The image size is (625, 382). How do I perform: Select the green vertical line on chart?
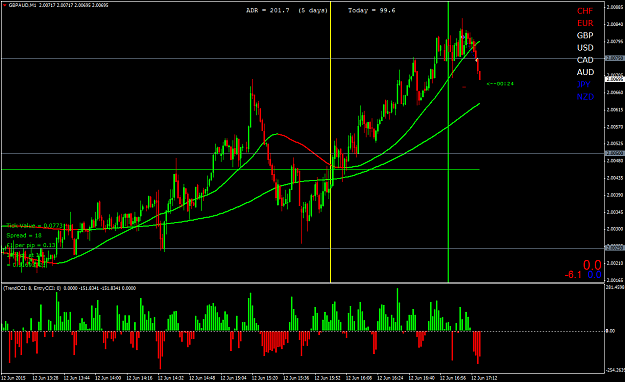coord(448,142)
